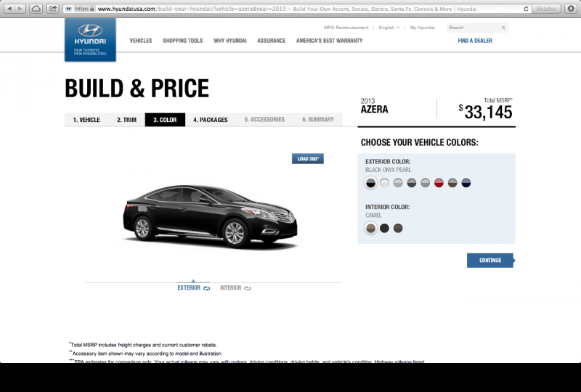Click the black Azera car image
The image size is (581, 392).
click(x=210, y=216)
